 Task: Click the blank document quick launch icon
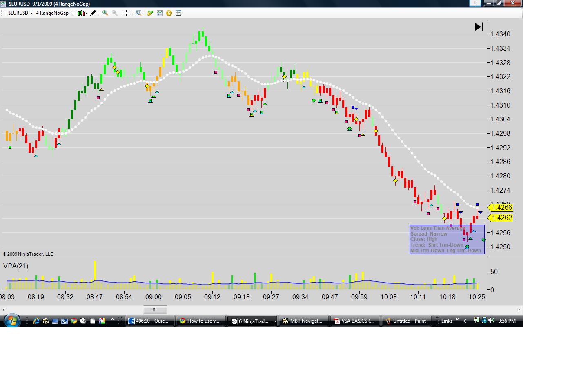[93, 321]
